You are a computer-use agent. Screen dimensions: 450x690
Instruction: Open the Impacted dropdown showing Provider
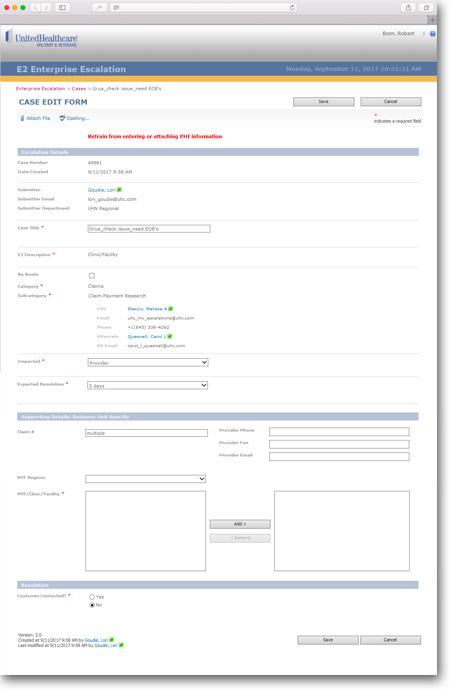point(148,363)
